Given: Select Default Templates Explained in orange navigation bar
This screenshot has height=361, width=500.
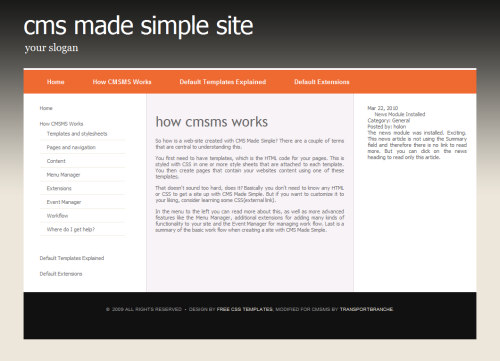Looking at the screenshot, I should click(x=223, y=82).
